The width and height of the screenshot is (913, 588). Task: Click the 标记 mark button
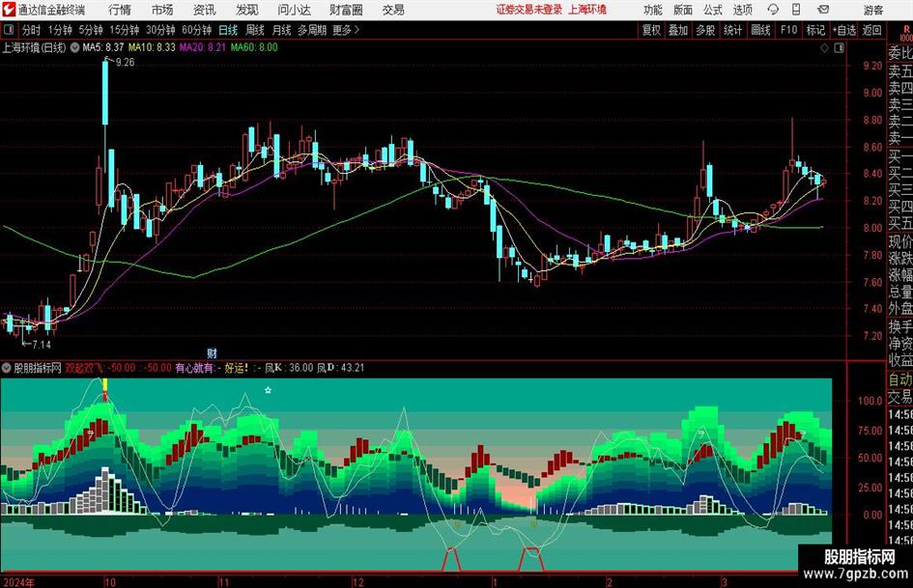click(815, 30)
